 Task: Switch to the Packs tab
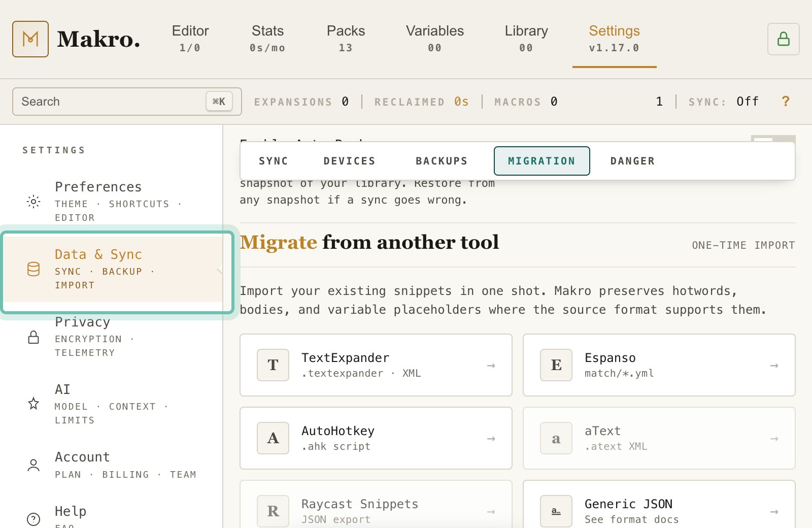pyautogui.click(x=346, y=39)
